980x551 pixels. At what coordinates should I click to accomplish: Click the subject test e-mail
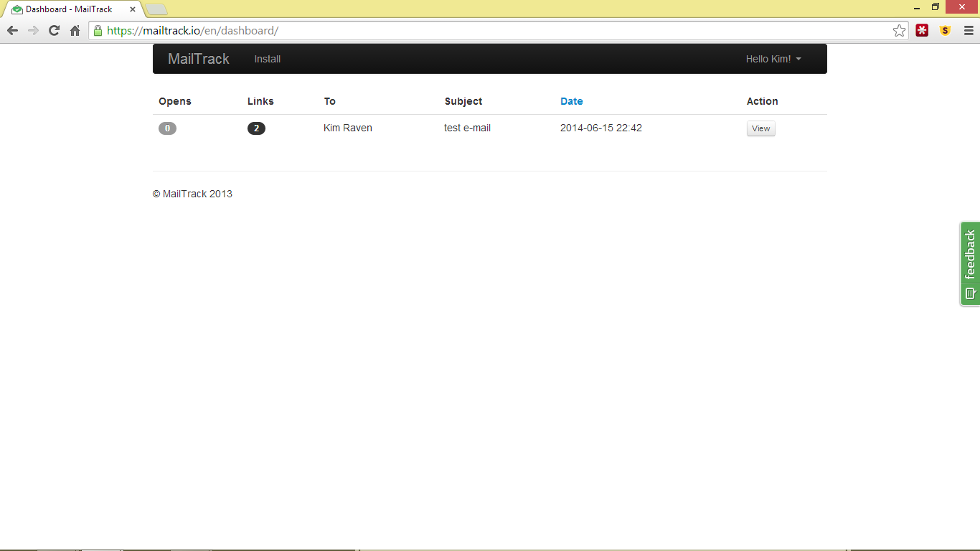point(468,128)
